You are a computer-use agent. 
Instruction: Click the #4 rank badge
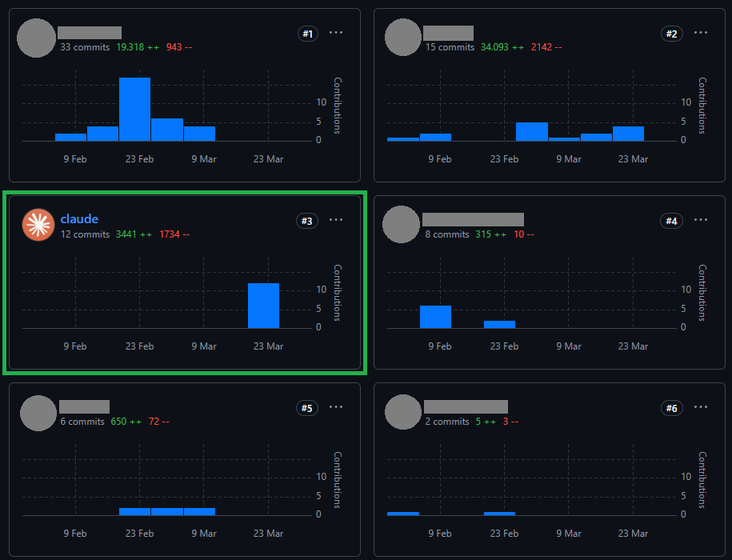[672, 221]
